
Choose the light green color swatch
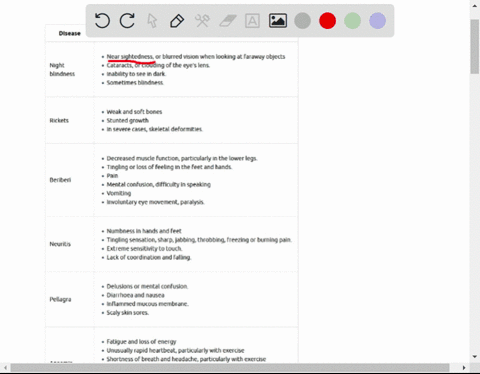point(352,21)
